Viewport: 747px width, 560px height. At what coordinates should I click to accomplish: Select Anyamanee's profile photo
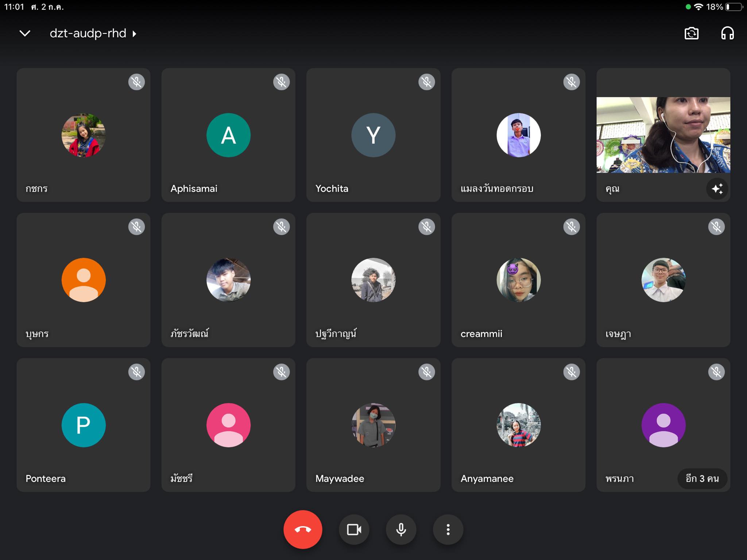pos(518,425)
